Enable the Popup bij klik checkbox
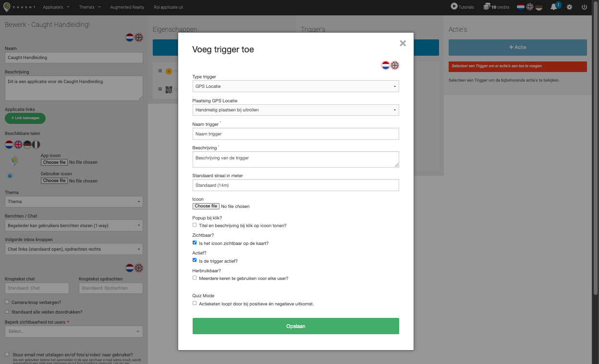 (x=195, y=225)
